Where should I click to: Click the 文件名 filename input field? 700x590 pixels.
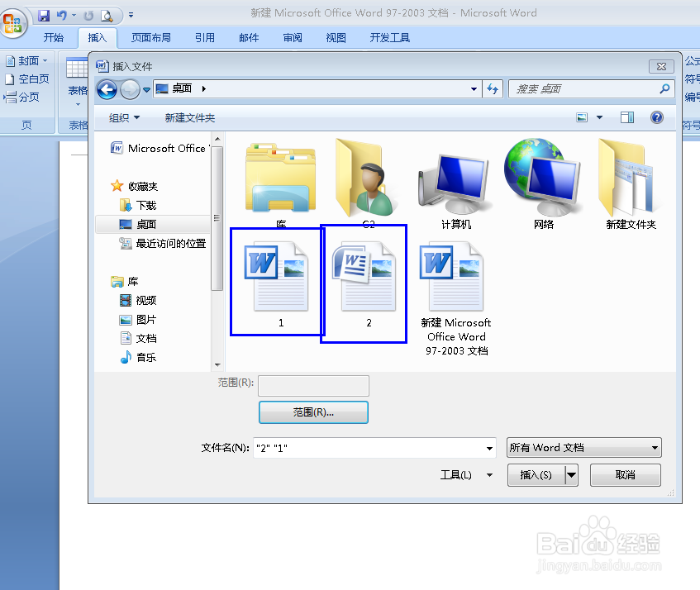[x=374, y=448]
